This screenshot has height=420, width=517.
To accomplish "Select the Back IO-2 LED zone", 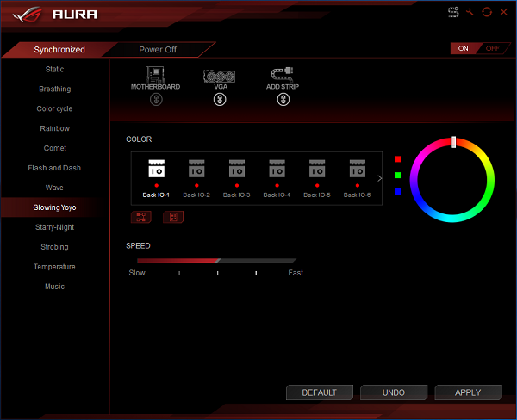I will 196,178.
